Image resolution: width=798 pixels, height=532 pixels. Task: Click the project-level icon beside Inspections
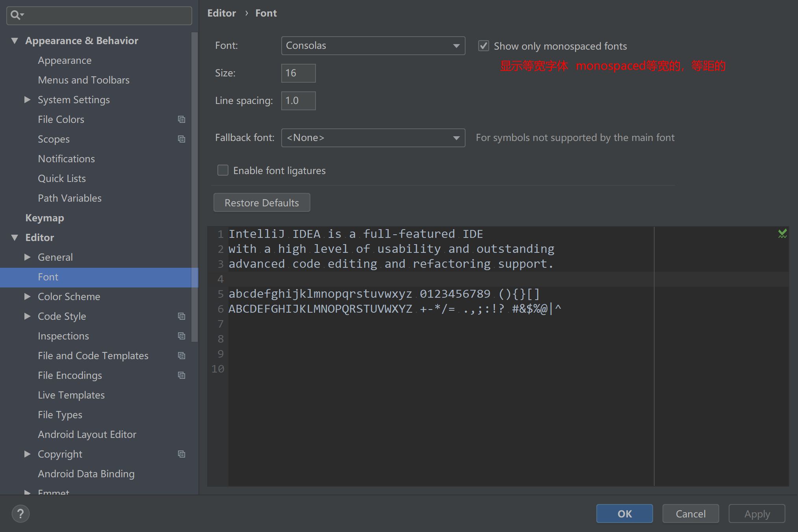pyautogui.click(x=182, y=336)
